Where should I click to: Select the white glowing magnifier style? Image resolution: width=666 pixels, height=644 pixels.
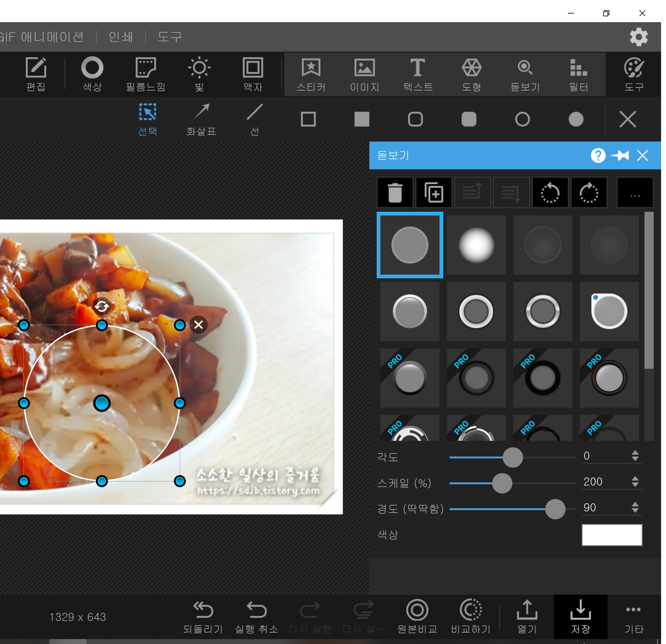pyautogui.click(x=476, y=245)
